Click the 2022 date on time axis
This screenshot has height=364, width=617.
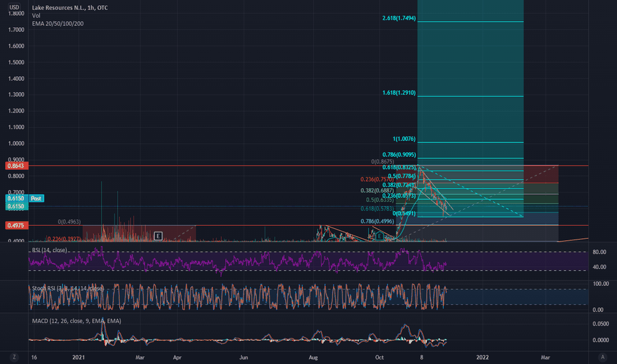pyautogui.click(x=483, y=357)
